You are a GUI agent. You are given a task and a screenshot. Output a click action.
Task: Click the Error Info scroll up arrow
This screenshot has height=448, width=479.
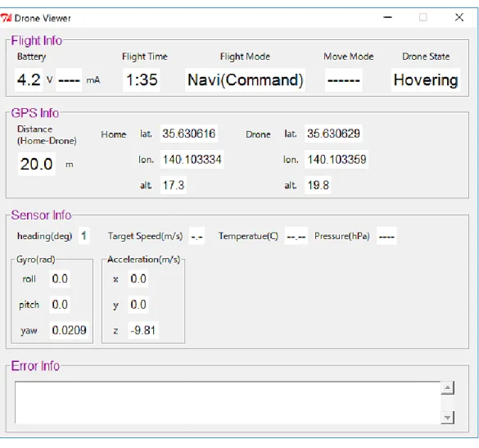[x=448, y=387]
